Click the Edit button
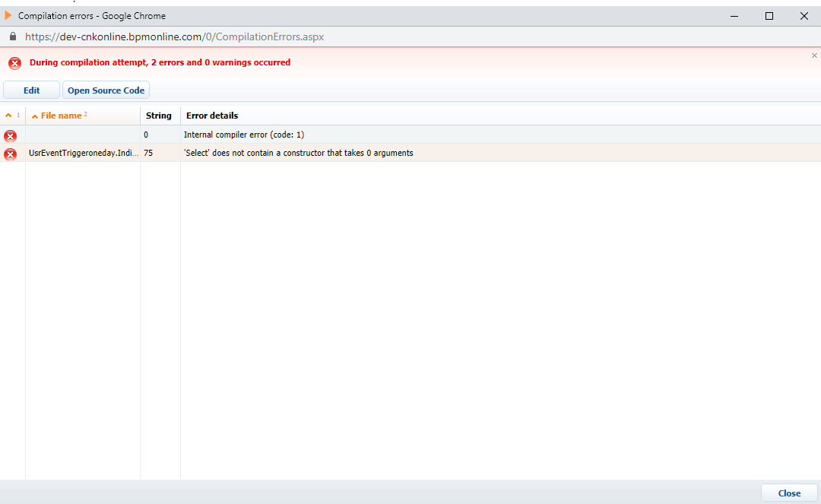The height and width of the screenshot is (504, 821). (x=31, y=90)
